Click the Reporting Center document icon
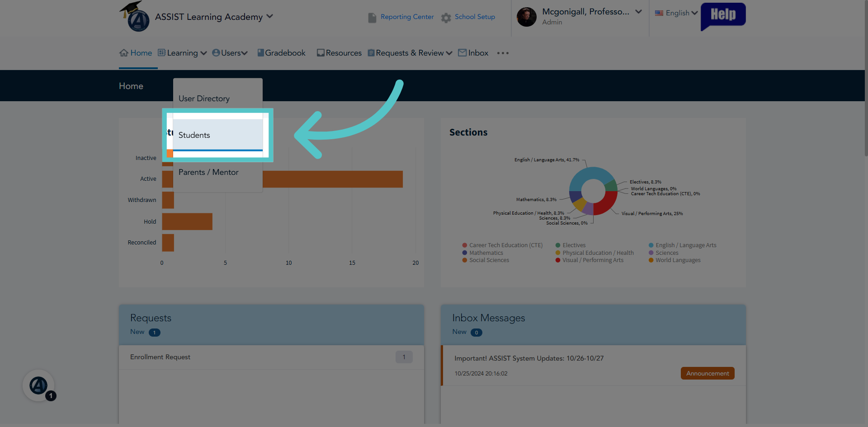 pyautogui.click(x=372, y=18)
